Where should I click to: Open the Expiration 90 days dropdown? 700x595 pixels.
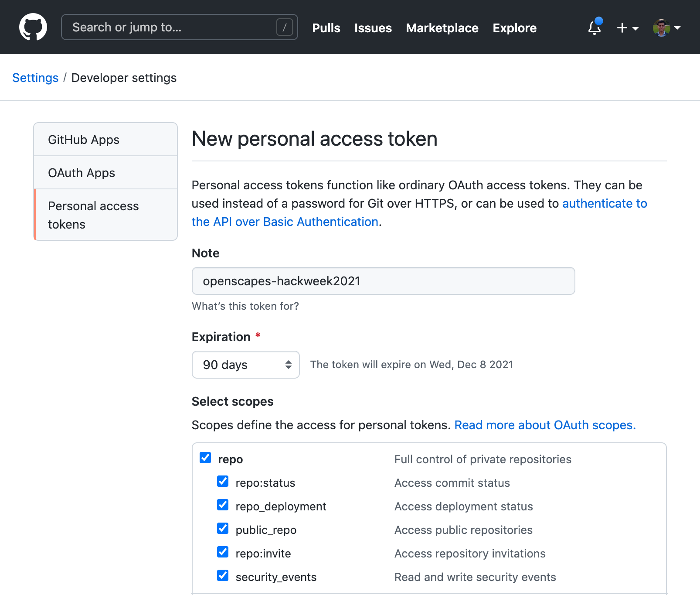pyautogui.click(x=245, y=365)
